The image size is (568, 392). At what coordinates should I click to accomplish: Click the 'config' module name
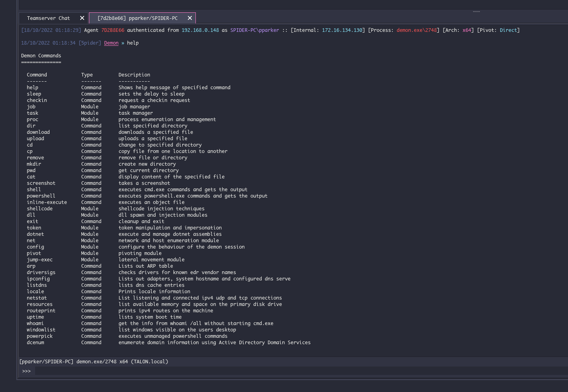(x=35, y=247)
